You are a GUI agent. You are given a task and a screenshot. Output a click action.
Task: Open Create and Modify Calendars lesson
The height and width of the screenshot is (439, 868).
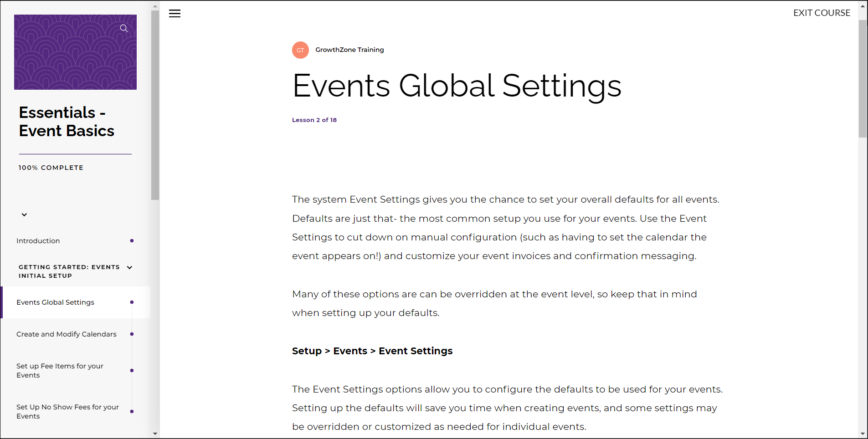[x=67, y=334]
